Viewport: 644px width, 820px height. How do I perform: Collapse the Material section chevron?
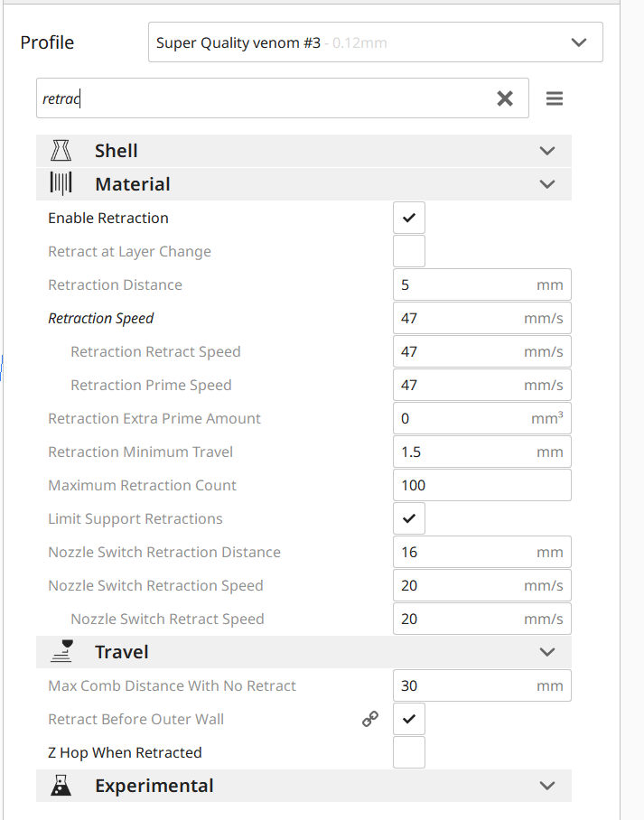coord(546,184)
